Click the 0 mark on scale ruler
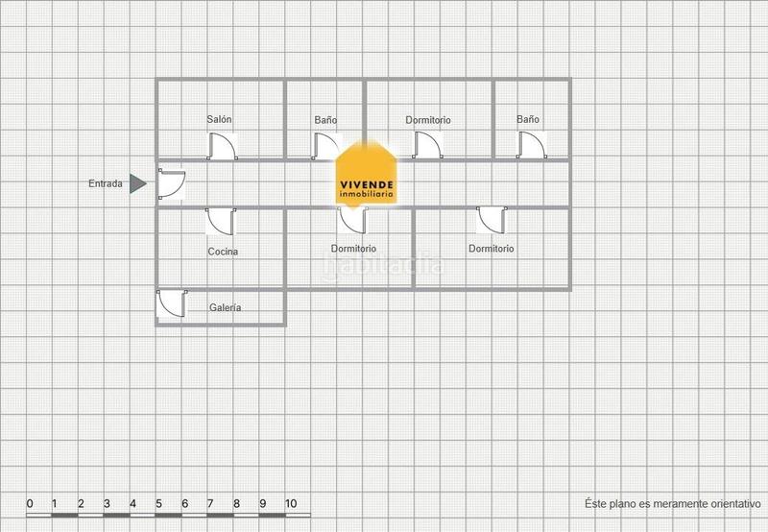 pyautogui.click(x=30, y=503)
